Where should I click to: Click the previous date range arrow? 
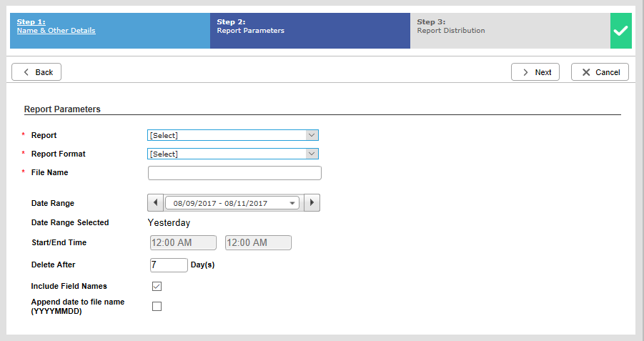pos(155,202)
